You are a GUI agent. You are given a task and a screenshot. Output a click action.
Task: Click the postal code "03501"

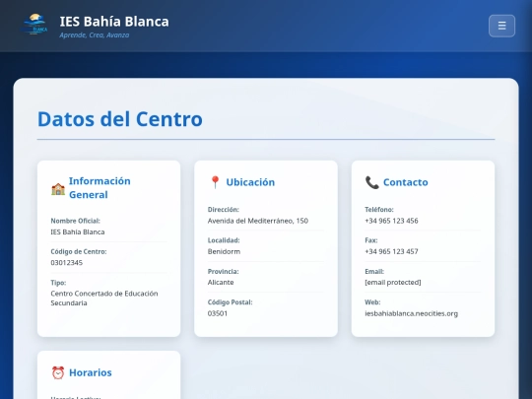point(218,313)
